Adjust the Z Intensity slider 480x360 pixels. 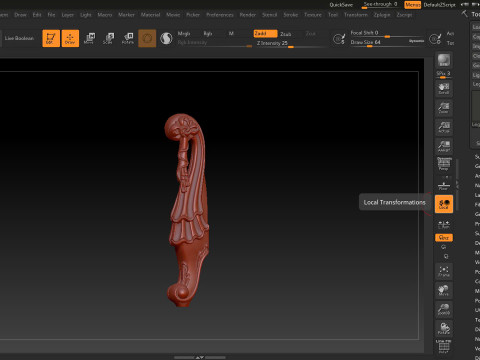click(x=290, y=44)
